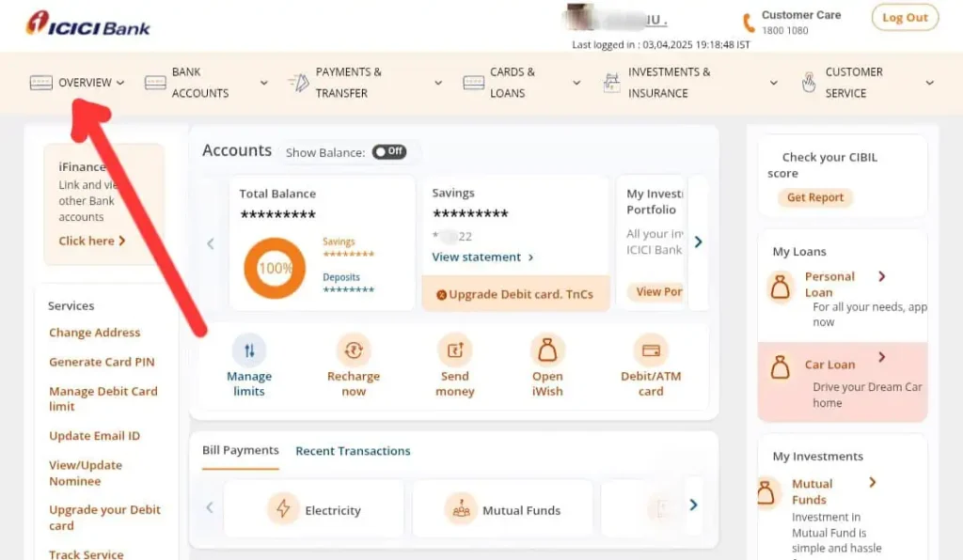963x560 pixels.
Task: Click the Cards & Loans card icon
Action: pyautogui.click(x=474, y=83)
